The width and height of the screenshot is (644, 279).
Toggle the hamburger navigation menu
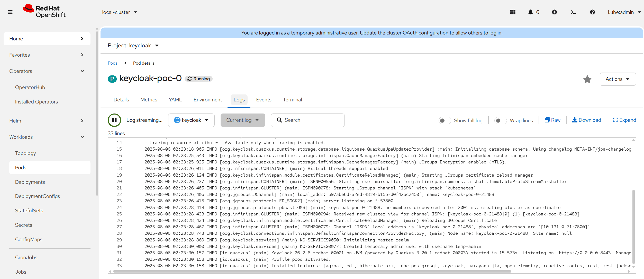10,12
